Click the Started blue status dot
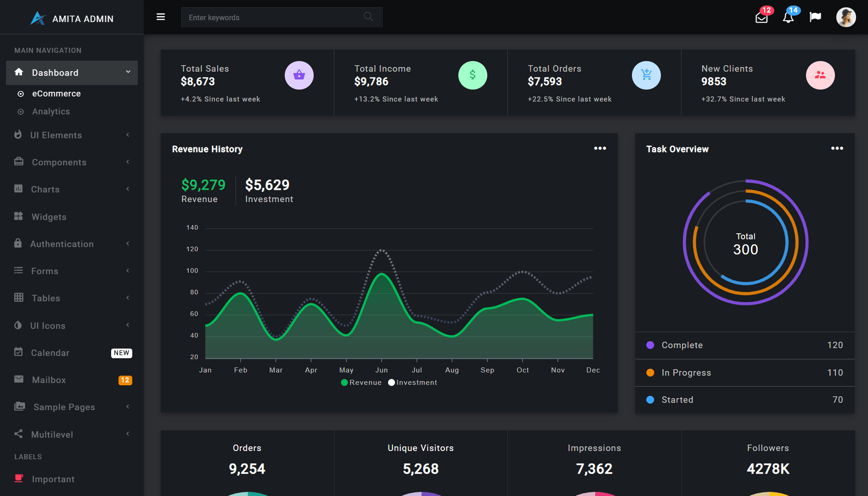This screenshot has height=496, width=868. [x=650, y=400]
